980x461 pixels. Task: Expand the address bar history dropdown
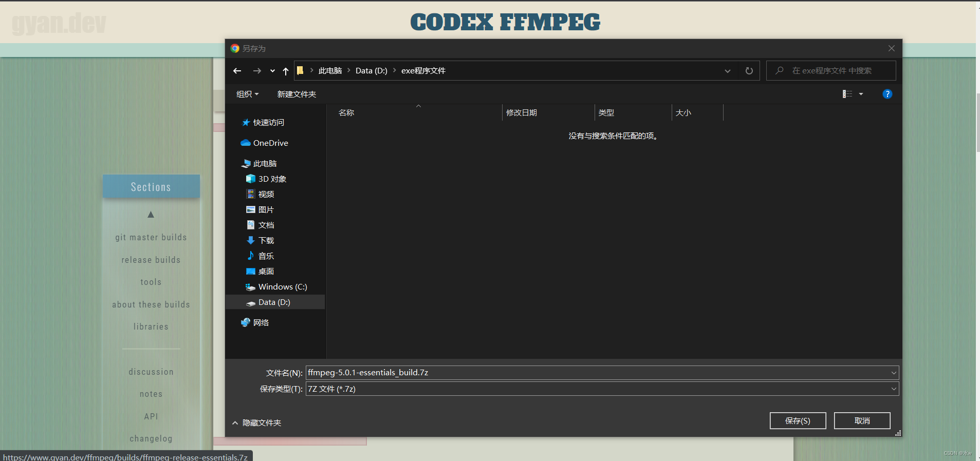pyautogui.click(x=728, y=71)
